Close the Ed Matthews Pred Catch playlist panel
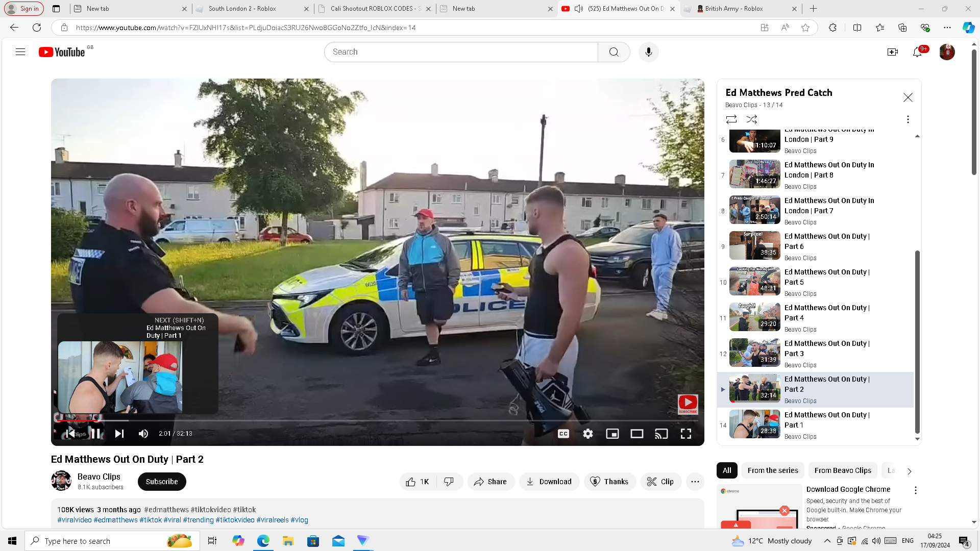This screenshot has height=551, width=980. pyautogui.click(x=908, y=97)
